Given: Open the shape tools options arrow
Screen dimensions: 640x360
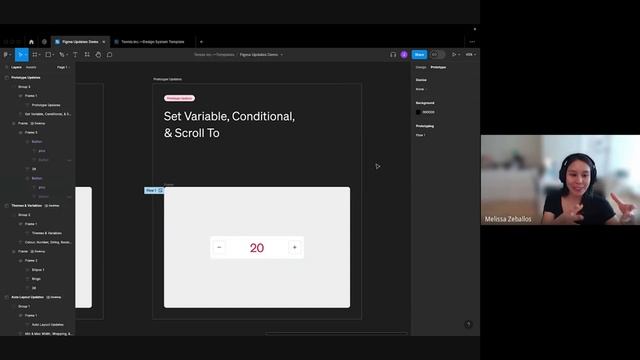Looking at the screenshot, I should pyautogui.click(x=53, y=55).
